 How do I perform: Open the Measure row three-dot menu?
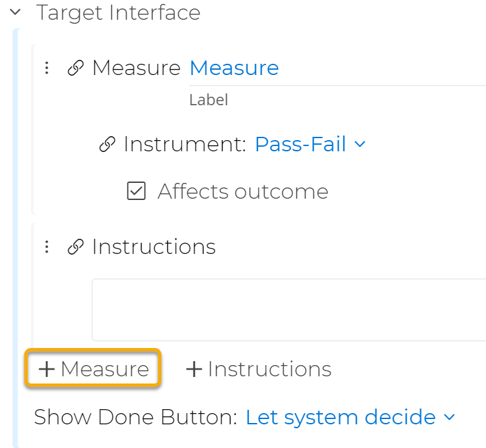46,68
